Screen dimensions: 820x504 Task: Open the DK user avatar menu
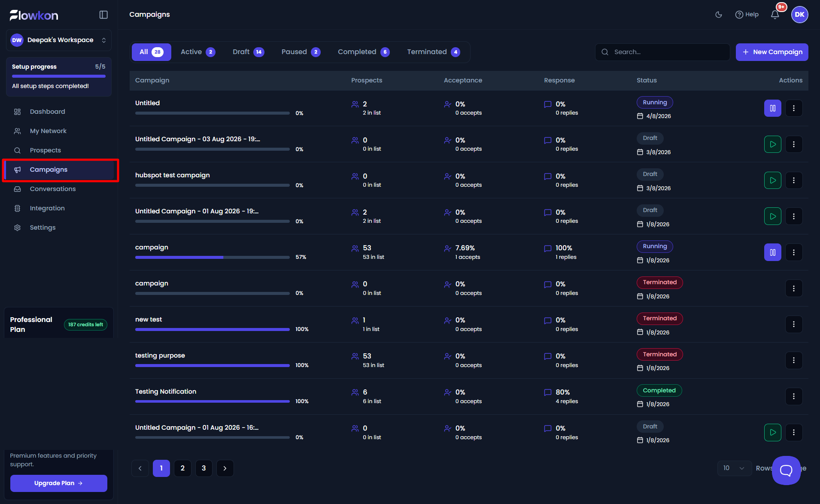tap(799, 15)
